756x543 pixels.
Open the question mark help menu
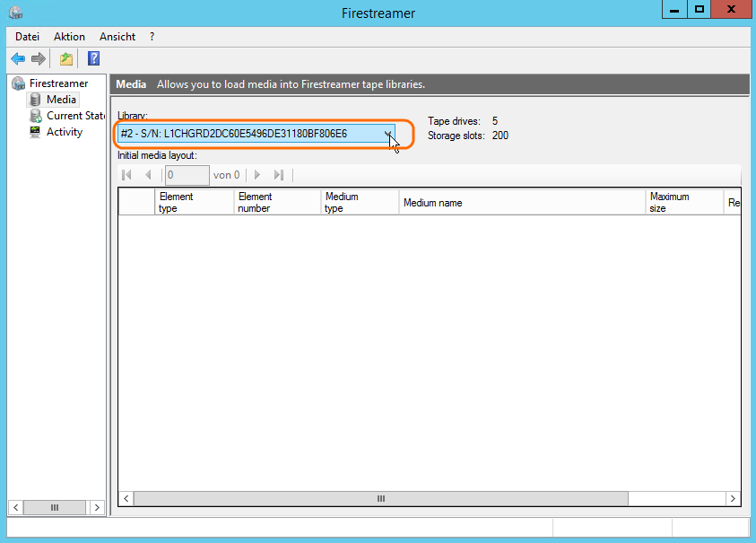(152, 37)
